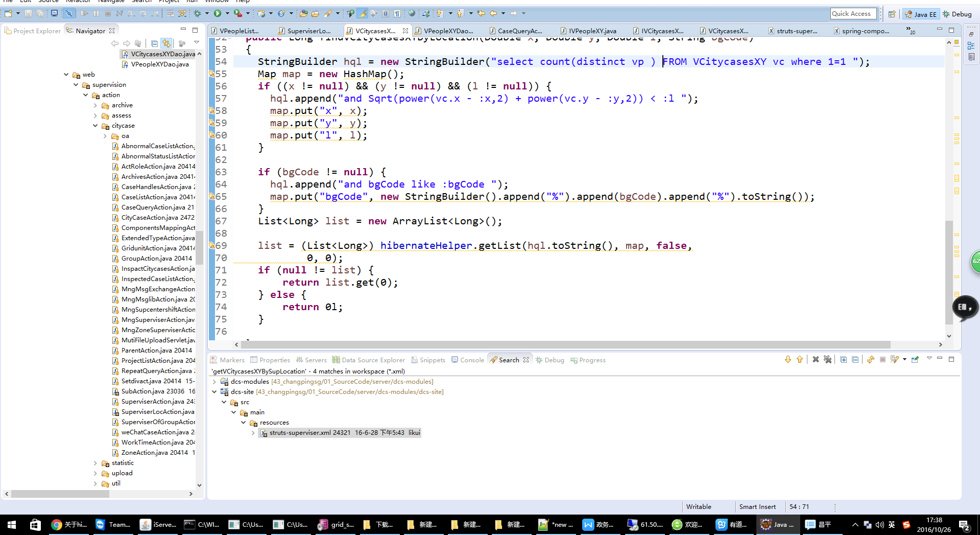Click the Save All toolbar icon
Image resolution: width=980 pixels, height=535 pixels.
pos(39,13)
